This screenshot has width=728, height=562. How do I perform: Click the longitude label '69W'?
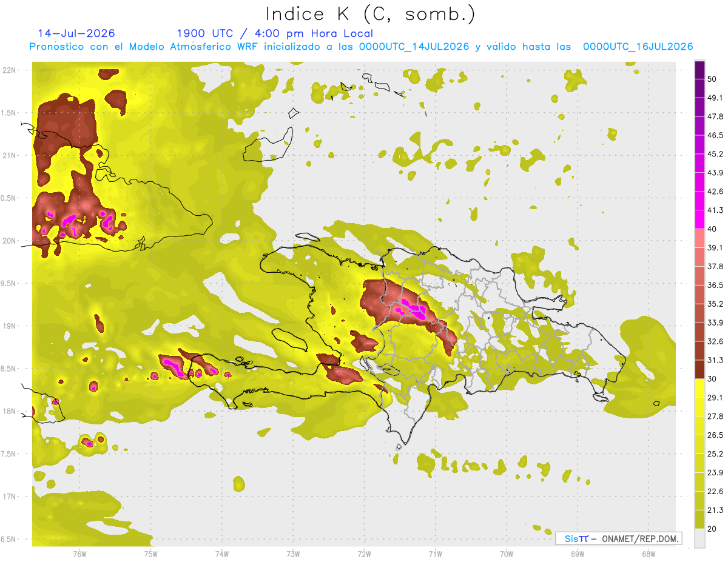(578, 554)
